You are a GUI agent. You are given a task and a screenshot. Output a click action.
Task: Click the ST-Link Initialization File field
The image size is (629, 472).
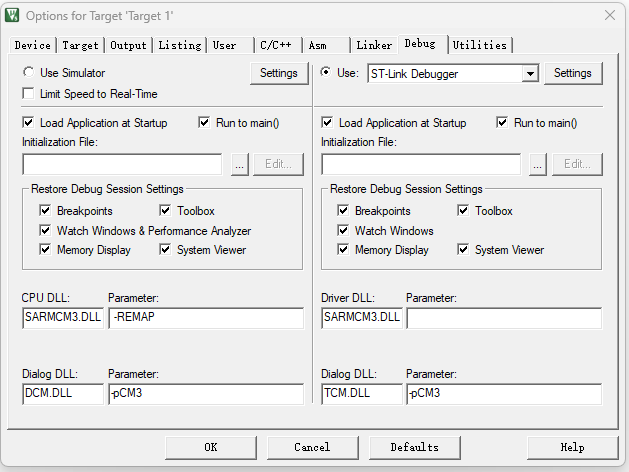pyautogui.click(x=421, y=164)
